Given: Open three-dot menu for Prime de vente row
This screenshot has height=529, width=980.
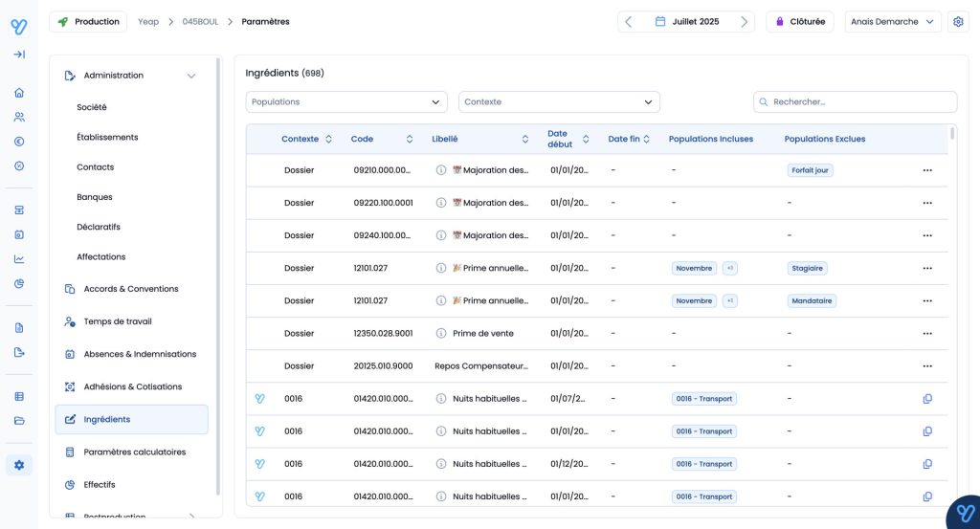Looking at the screenshot, I should (x=926, y=334).
